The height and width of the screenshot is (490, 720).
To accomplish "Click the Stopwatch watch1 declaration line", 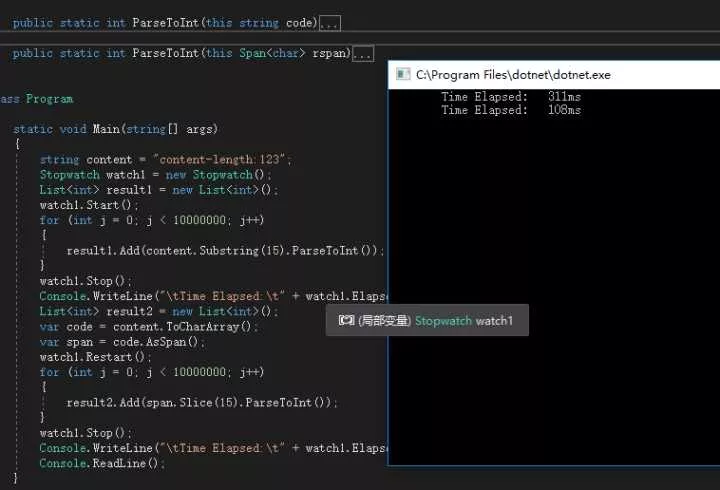I will (x=155, y=175).
